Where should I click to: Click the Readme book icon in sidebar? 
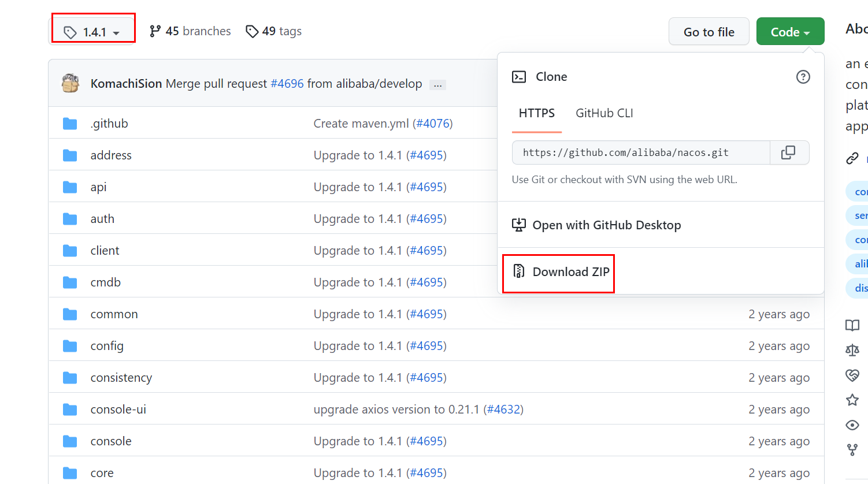click(852, 326)
